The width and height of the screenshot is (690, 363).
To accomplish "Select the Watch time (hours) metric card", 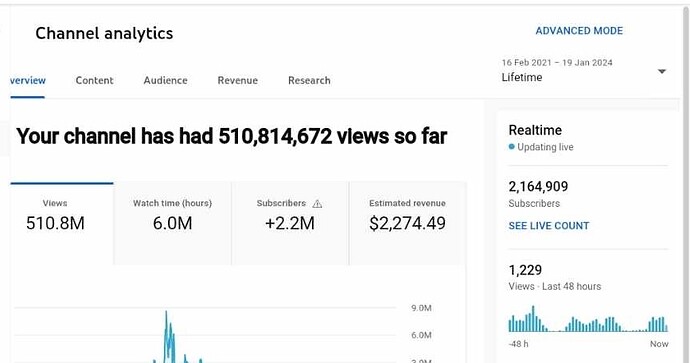I will (x=172, y=224).
